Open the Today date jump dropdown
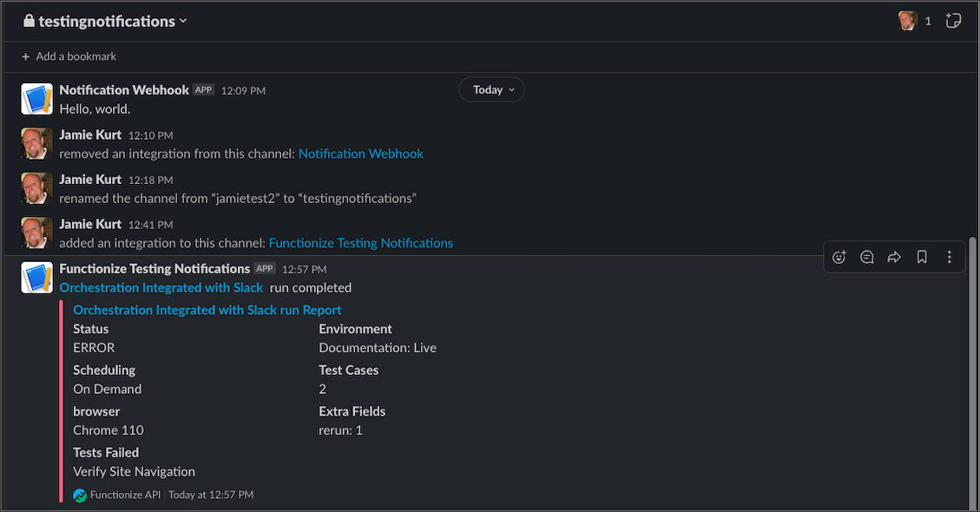The height and width of the screenshot is (512, 980). click(x=492, y=89)
